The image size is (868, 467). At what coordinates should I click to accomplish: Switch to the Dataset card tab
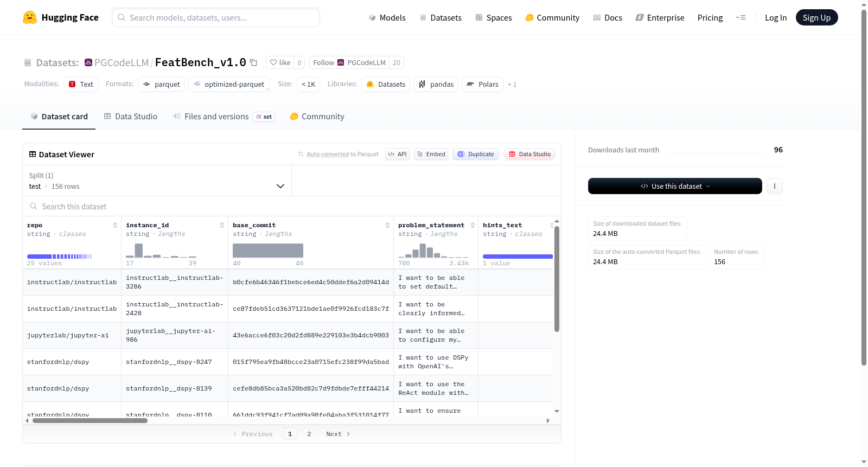point(59,117)
